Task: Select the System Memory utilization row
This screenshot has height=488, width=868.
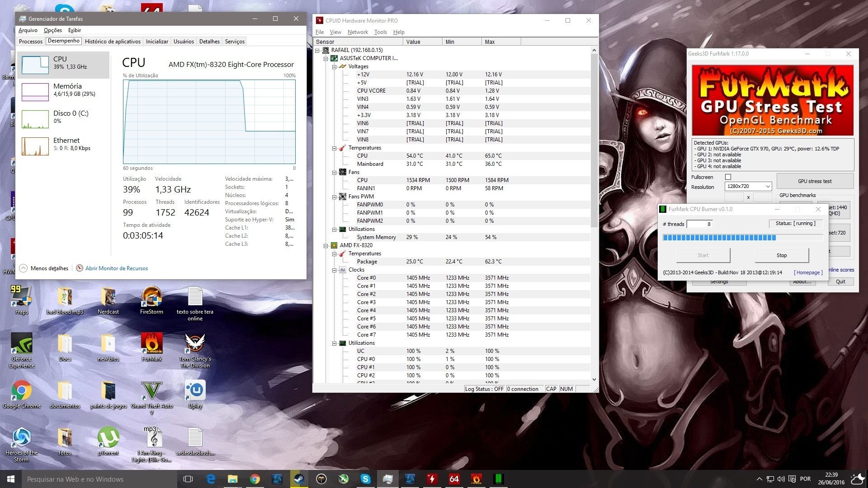Action: click(452, 237)
